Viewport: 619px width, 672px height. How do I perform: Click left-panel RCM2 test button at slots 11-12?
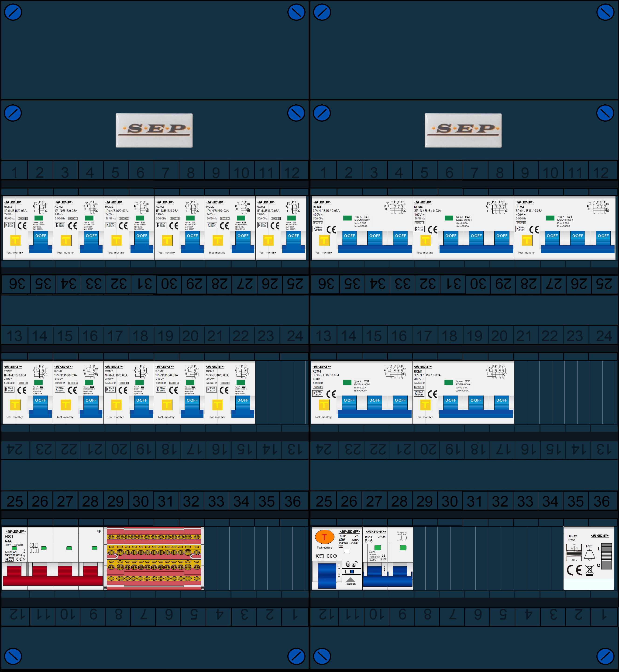(268, 240)
